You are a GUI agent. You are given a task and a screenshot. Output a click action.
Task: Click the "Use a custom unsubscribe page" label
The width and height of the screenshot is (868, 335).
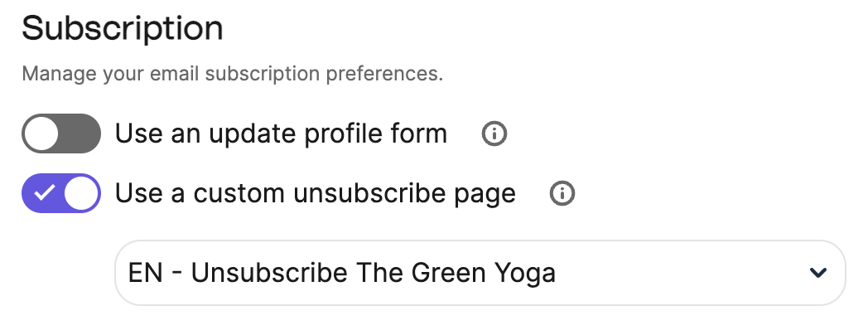(315, 194)
